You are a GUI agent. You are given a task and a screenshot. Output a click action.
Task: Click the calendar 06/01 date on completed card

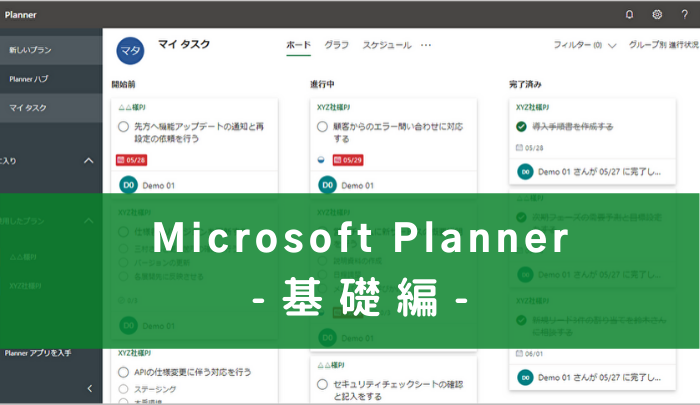tap(530, 354)
